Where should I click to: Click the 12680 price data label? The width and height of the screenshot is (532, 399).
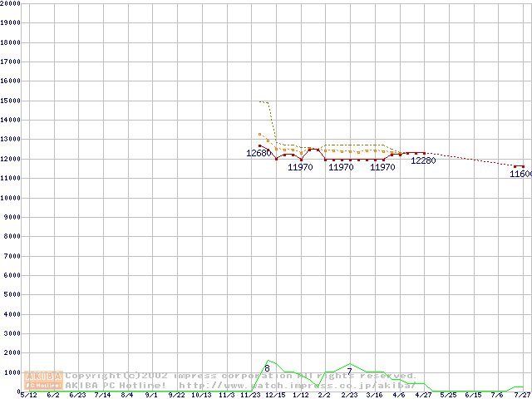(x=259, y=153)
